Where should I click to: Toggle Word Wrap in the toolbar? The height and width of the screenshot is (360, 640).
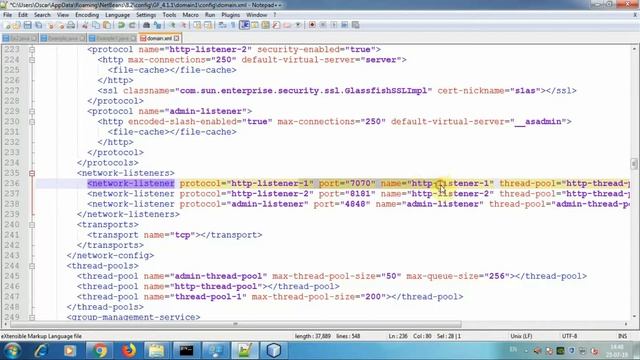[222, 25]
